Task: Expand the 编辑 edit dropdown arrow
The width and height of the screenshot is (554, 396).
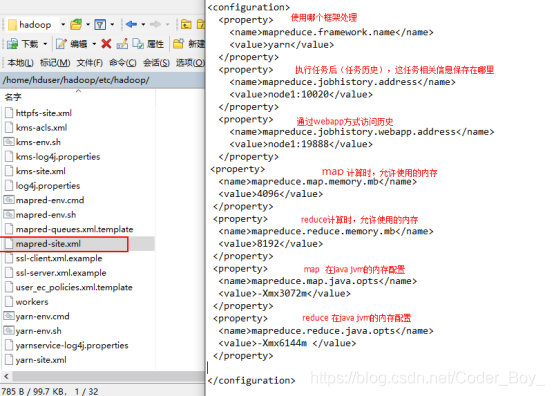Action: point(94,44)
